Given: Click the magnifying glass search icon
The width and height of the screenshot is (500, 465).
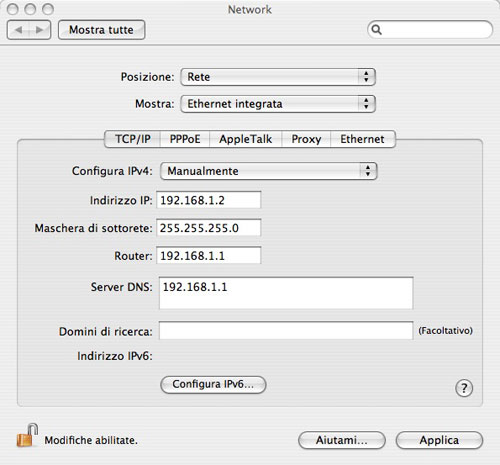Looking at the screenshot, I should pyautogui.click(x=376, y=30).
